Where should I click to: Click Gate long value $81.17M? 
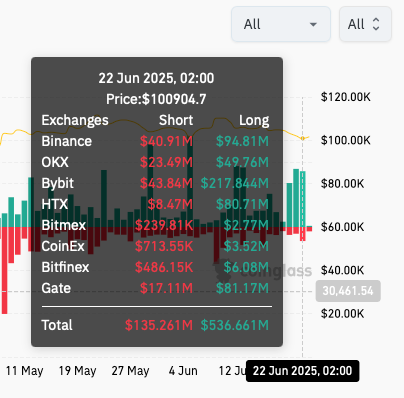coord(242,288)
